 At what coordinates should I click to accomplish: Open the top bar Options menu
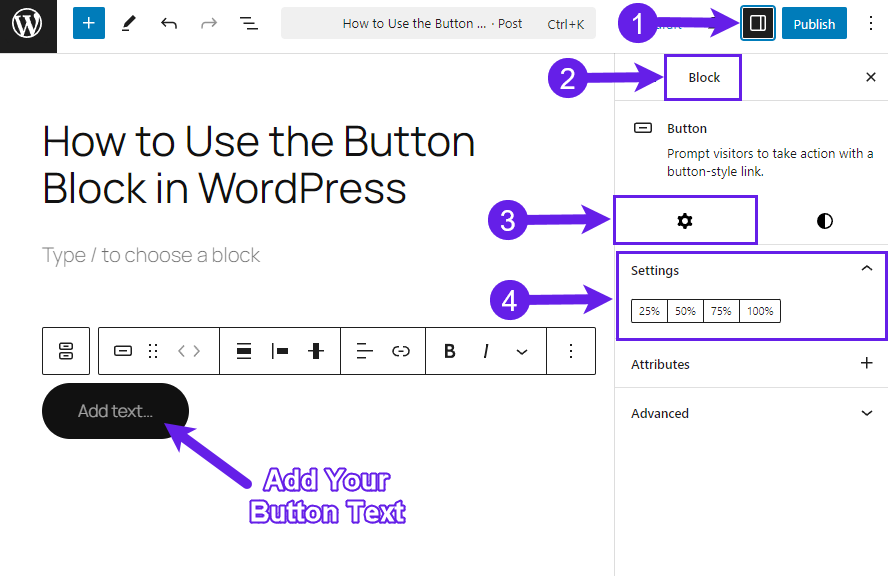point(871,23)
